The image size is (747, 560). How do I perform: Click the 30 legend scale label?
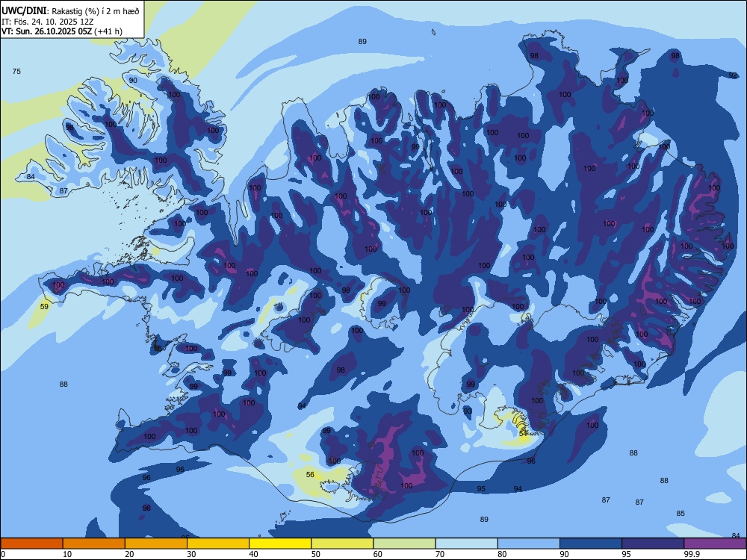click(x=191, y=554)
